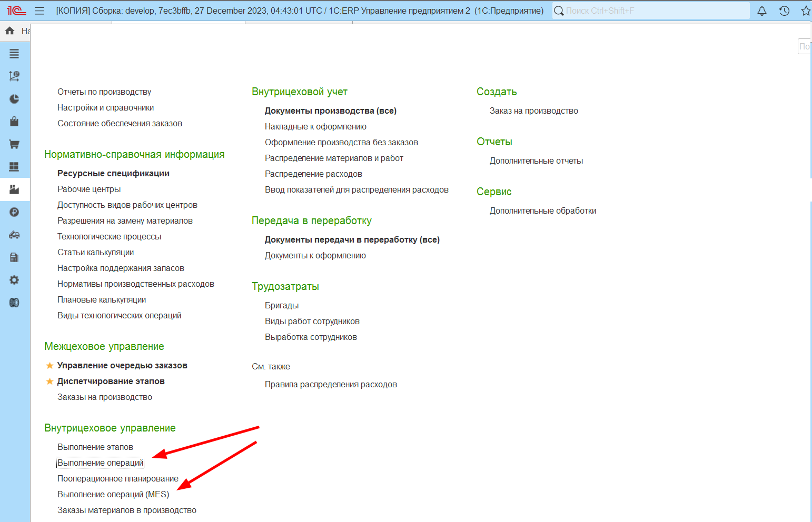Open Накладные к оформлению

pyautogui.click(x=315, y=126)
